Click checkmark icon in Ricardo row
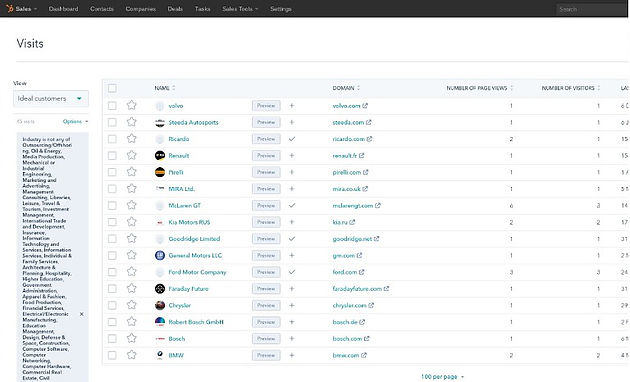 [x=292, y=139]
